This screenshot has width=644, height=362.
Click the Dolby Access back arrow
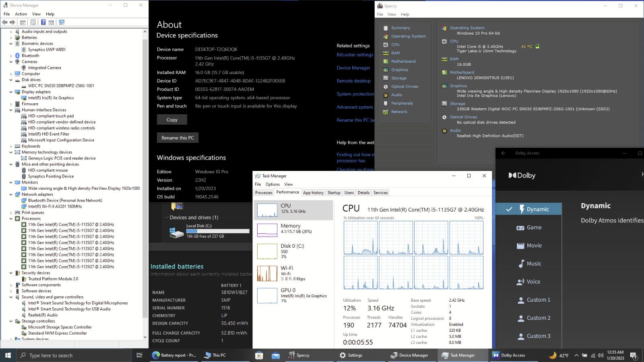pos(504,153)
